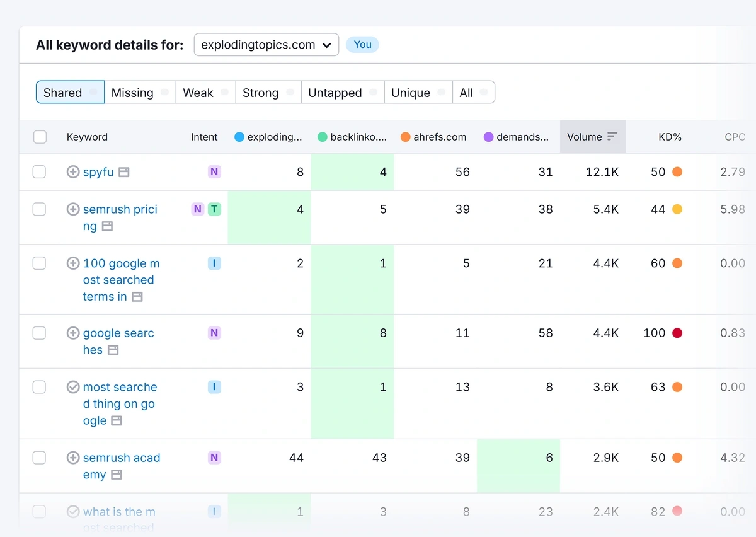Open the Strong tab

[x=268, y=93]
